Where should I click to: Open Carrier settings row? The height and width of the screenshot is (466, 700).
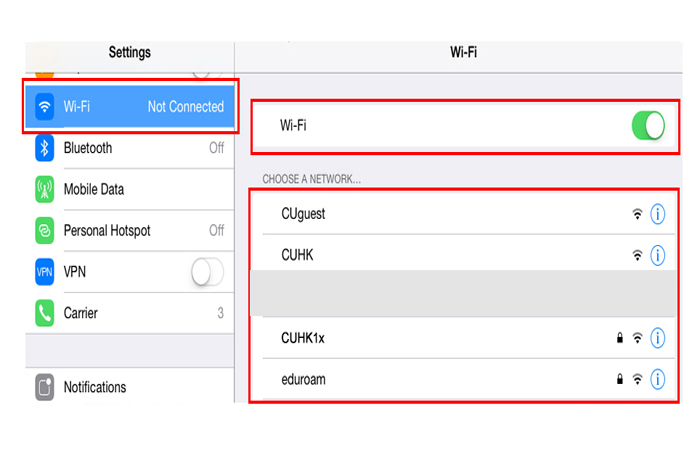tap(130, 313)
